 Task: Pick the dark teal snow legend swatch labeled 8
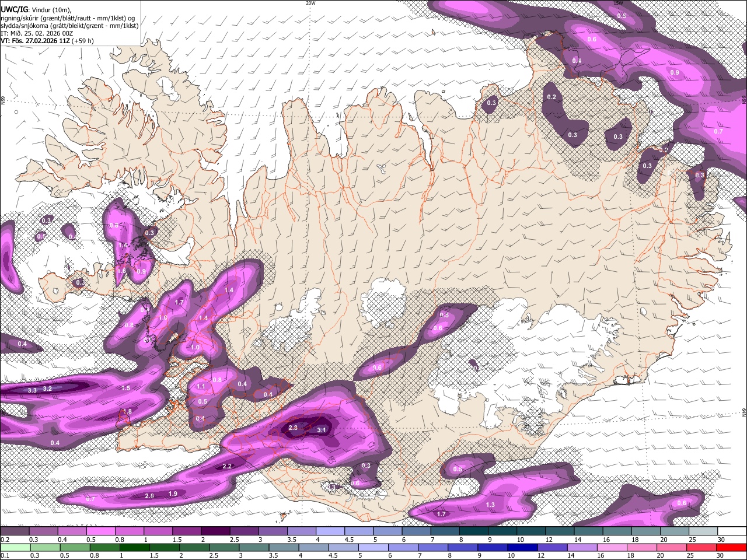pos(474,531)
